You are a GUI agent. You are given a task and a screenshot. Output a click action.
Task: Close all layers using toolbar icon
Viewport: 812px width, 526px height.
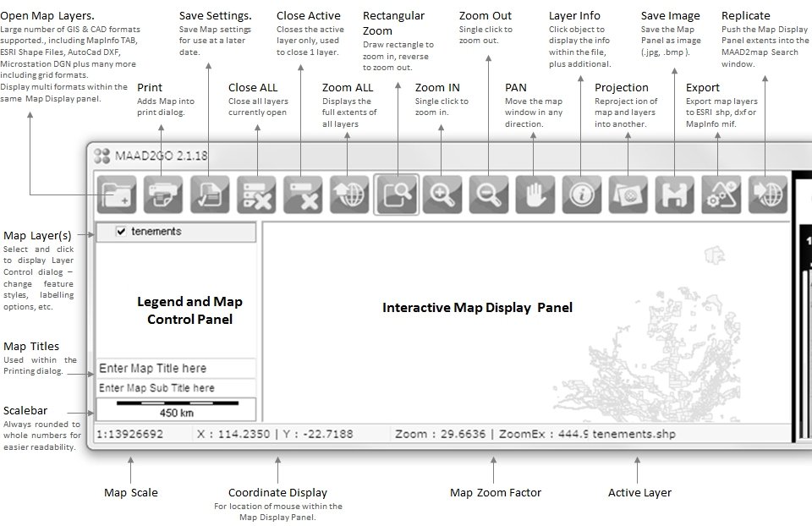coord(256,195)
